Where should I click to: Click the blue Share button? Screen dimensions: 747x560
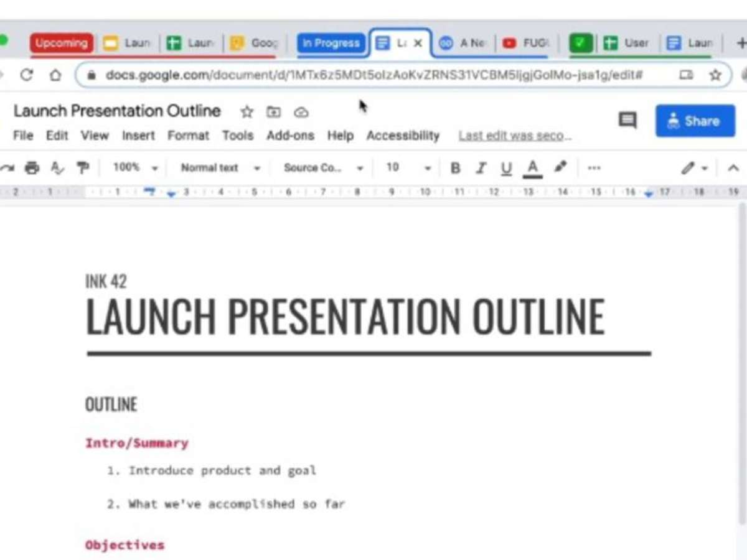695,121
